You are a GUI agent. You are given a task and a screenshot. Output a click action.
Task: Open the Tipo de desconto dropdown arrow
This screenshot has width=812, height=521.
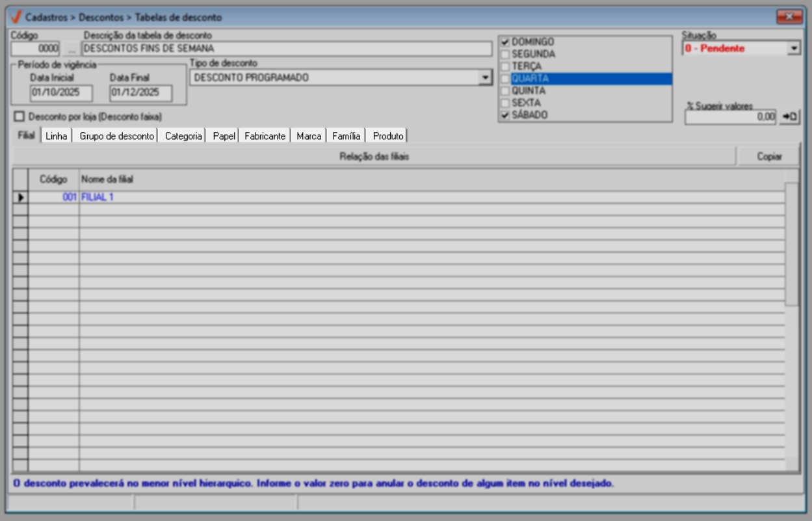[x=484, y=78]
